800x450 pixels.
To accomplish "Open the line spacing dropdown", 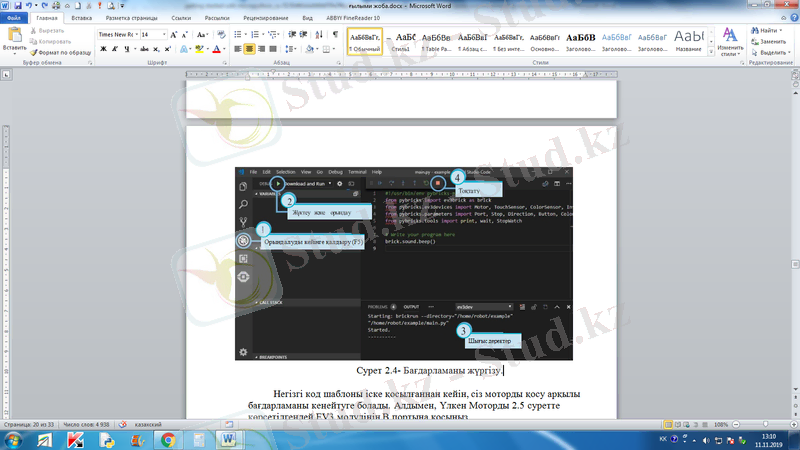I will coord(290,49).
